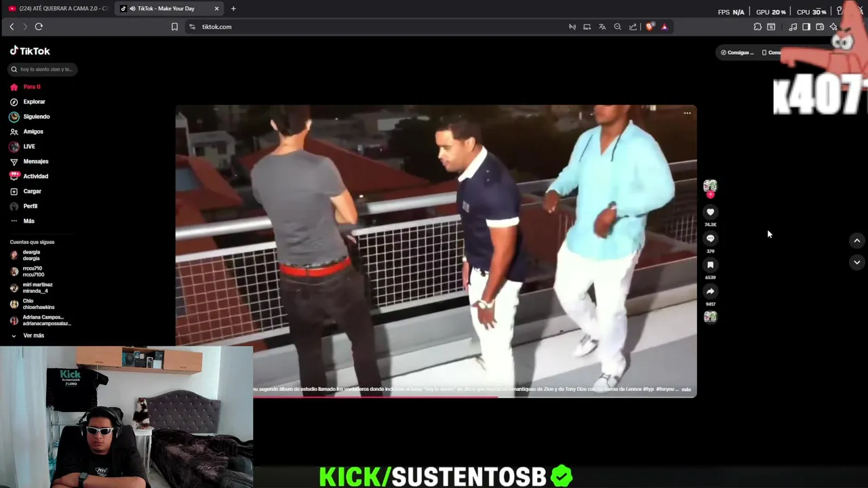Expand Ver más followed accounts
This screenshot has width=868, height=488.
pyautogui.click(x=27, y=335)
